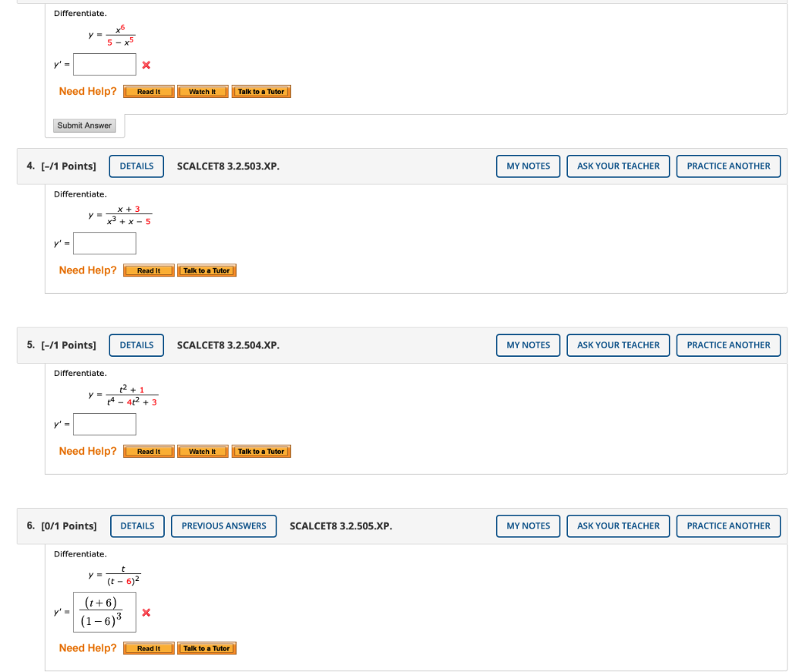Open Talk to a Tutor for problem 4
This screenshot has height=672, width=789.
[206, 270]
